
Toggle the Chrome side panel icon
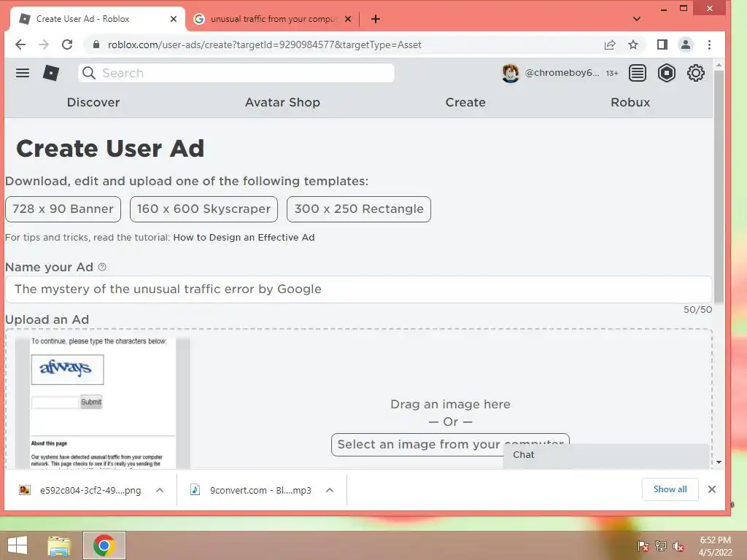coord(662,44)
